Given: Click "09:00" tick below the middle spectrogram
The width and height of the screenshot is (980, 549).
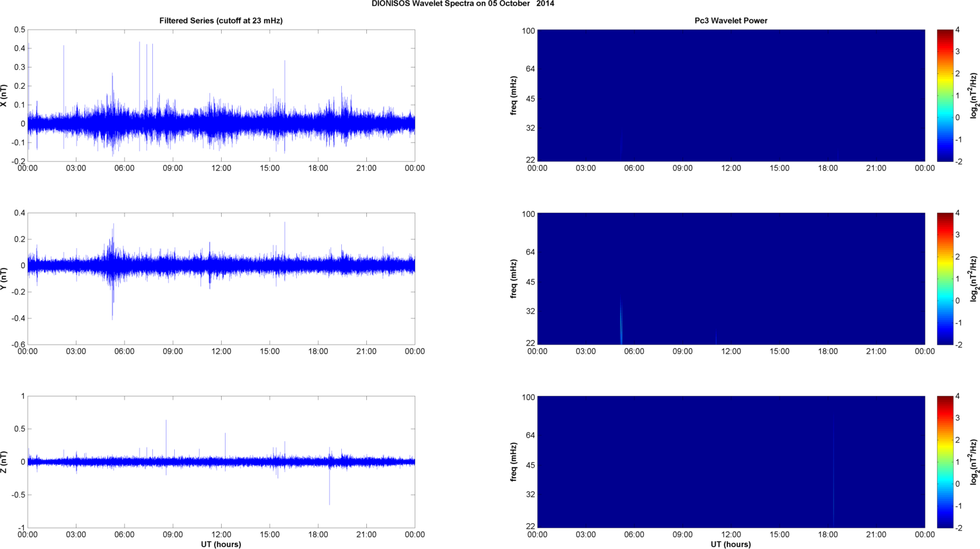Looking at the screenshot, I should [682, 352].
